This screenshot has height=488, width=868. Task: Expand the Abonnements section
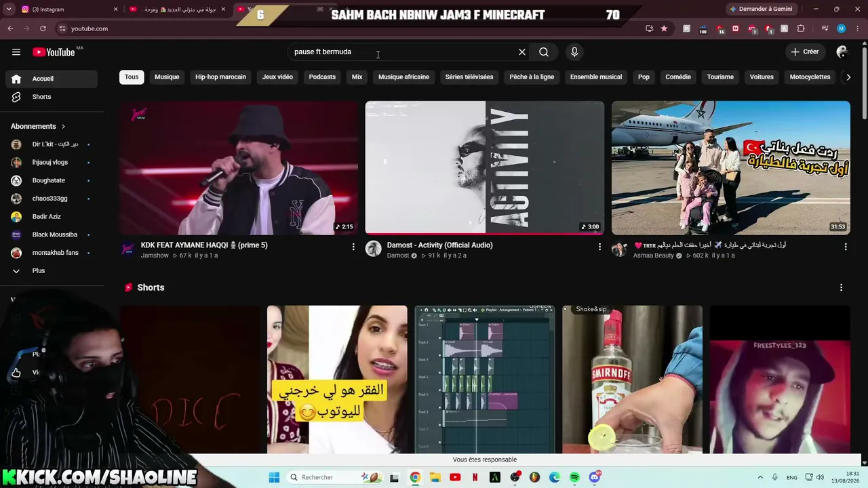pos(39,126)
